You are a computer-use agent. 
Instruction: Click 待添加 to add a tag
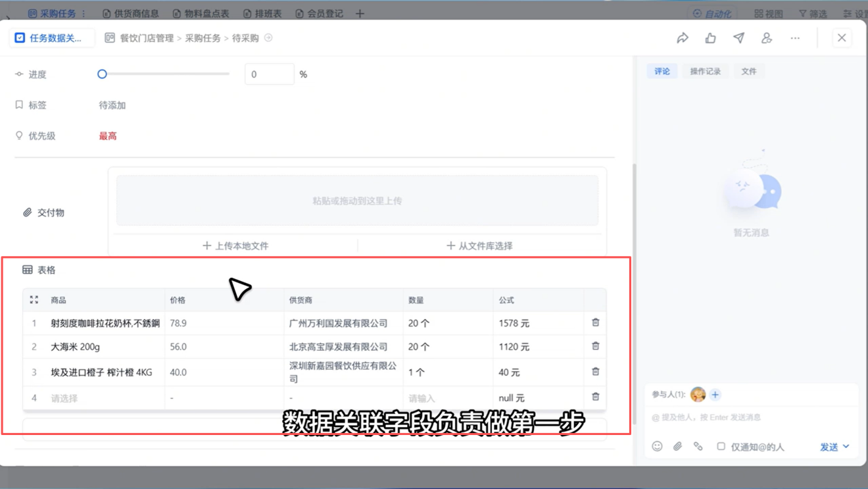point(112,105)
